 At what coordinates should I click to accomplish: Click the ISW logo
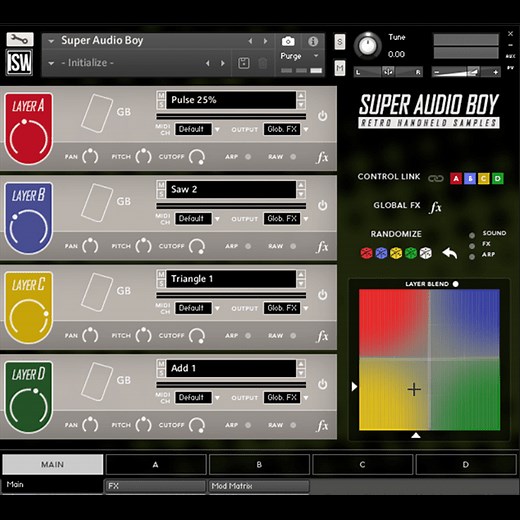(19, 62)
